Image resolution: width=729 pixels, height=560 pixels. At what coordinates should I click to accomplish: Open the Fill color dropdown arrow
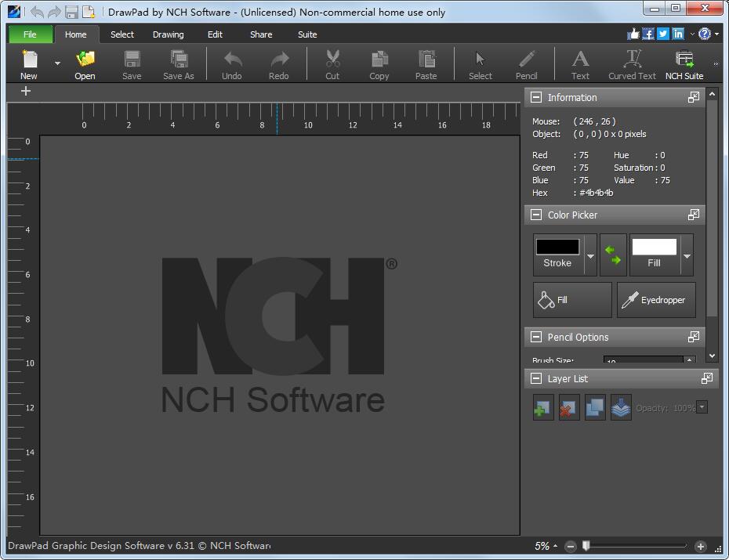(687, 256)
